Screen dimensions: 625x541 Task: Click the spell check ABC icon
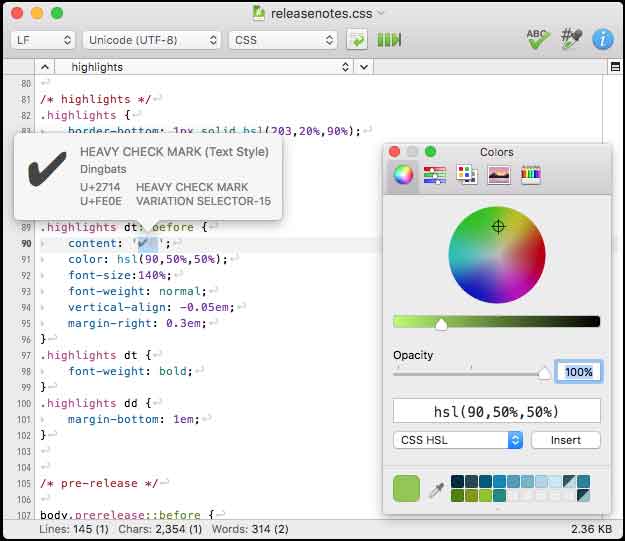click(538, 39)
